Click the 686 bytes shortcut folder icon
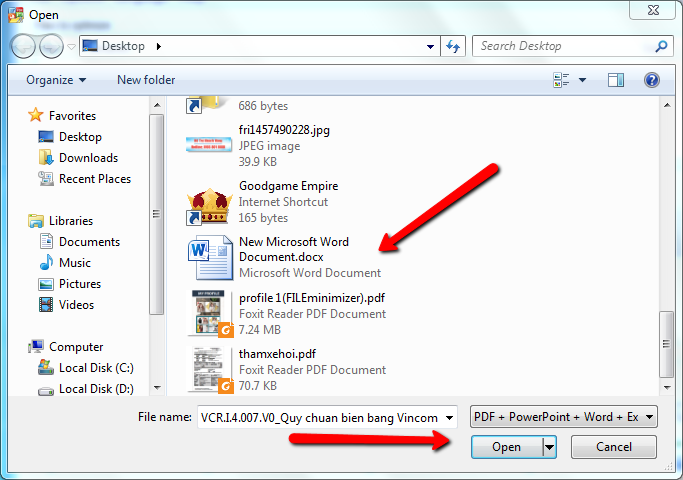683x480 pixels. coord(207,105)
